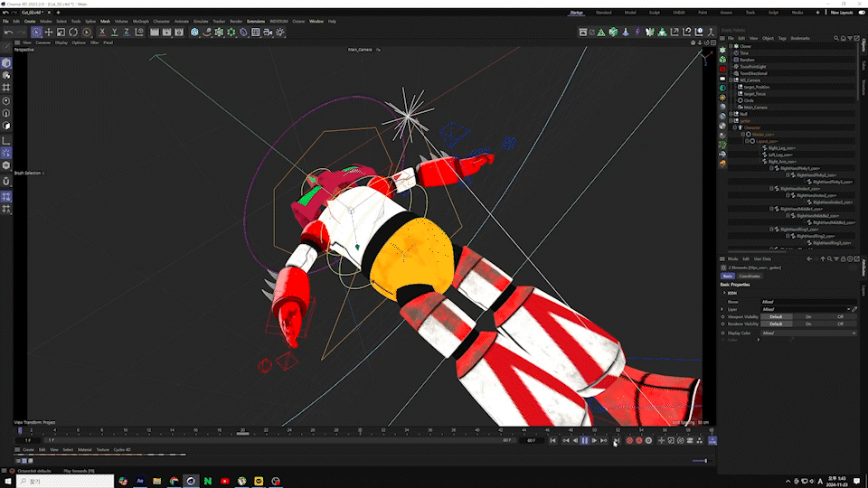
Task: Click frame 20 on the timeline ruler
Action: point(242,430)
